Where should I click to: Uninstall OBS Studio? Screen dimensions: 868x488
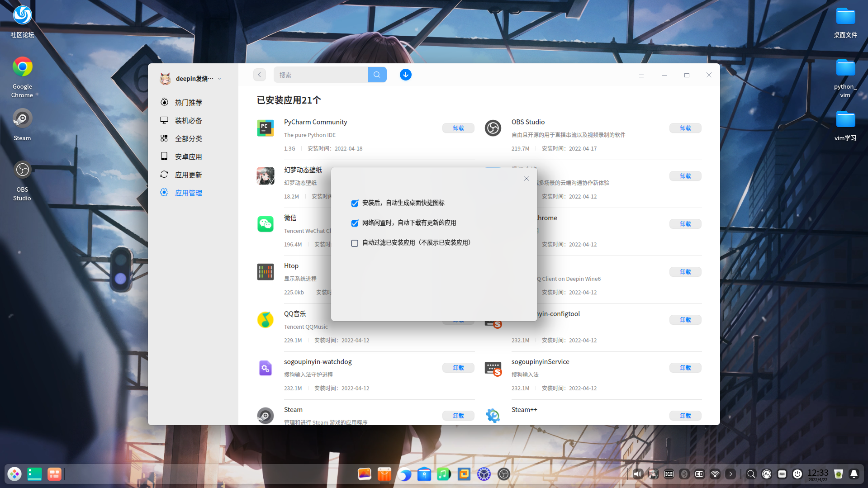(685, 128)
